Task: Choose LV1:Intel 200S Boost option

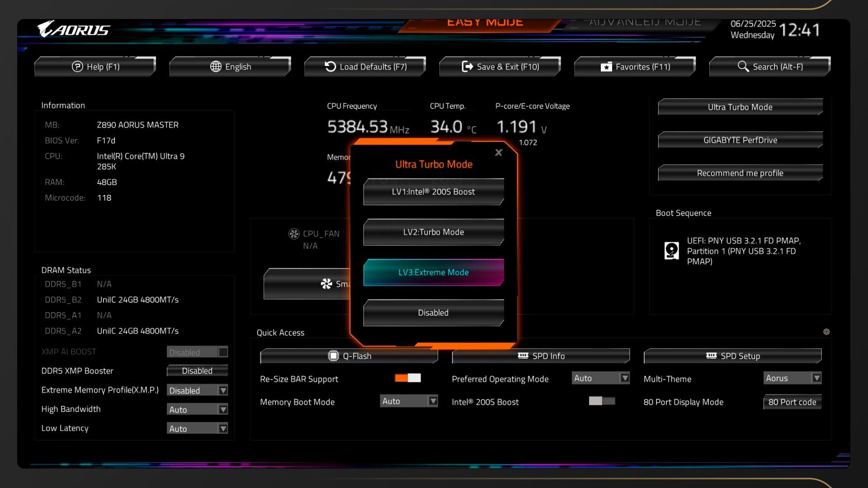Action: click(433, 192)
